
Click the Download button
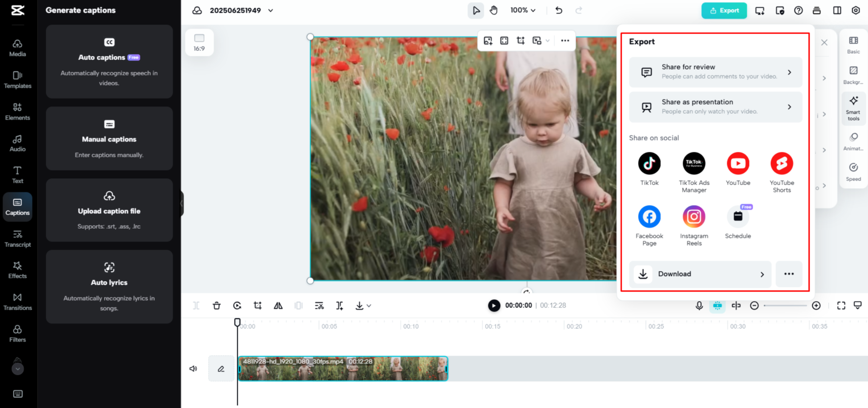700,274
